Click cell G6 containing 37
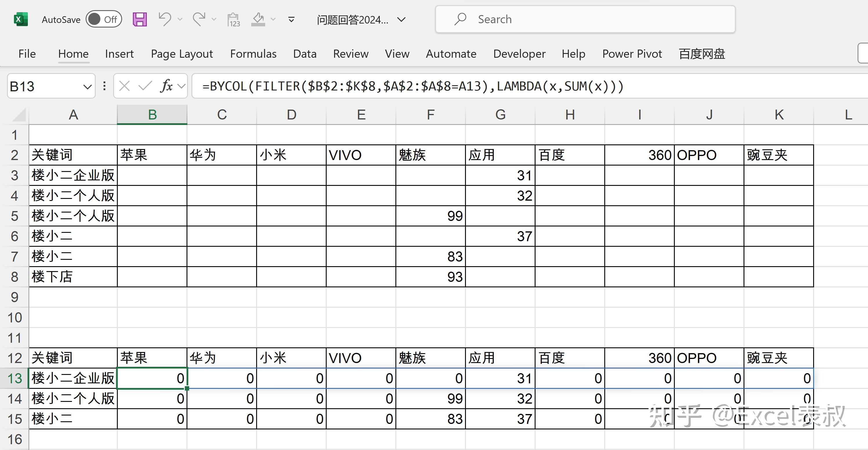Viewport: 868px width, 450px height. pyautogui.click(x=500, y=236)
